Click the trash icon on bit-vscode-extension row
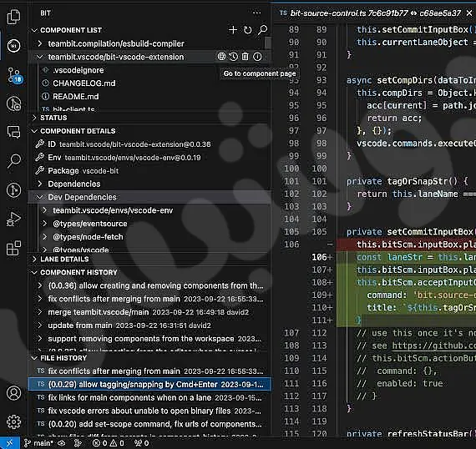The width and height of the screenshot is (476, 449). [x=246, y=57]
